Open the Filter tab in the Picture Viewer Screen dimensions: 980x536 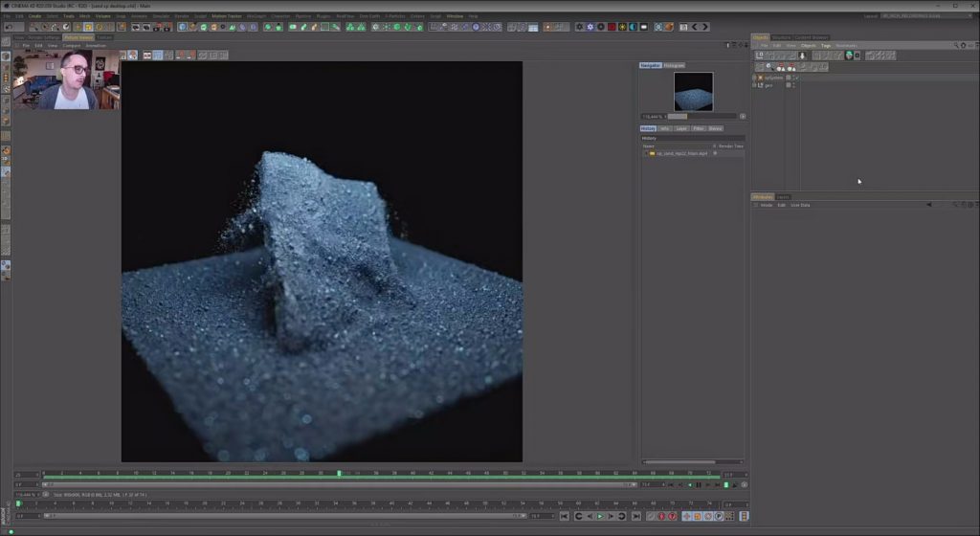[x=698, y=128]
